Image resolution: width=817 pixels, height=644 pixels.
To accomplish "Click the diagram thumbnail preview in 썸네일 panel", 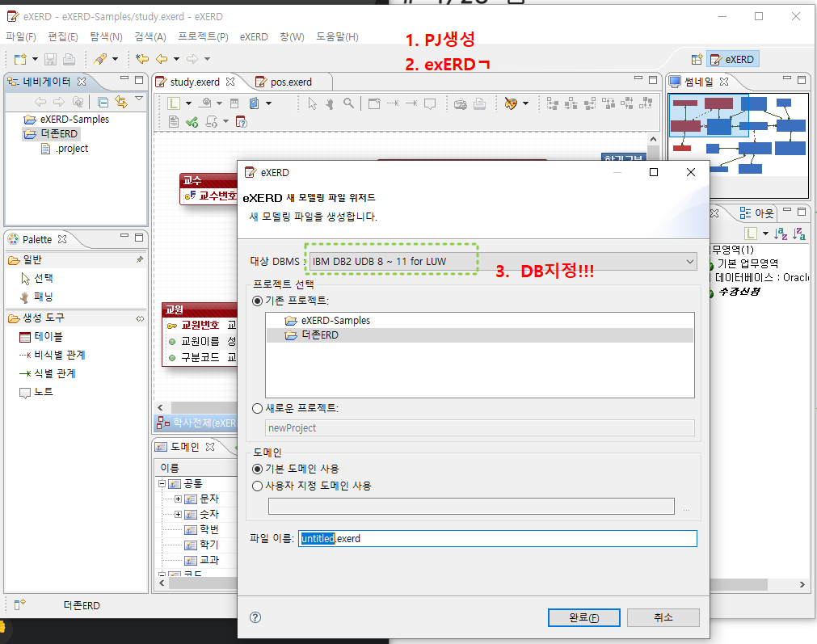I will [x=739, y=145].
